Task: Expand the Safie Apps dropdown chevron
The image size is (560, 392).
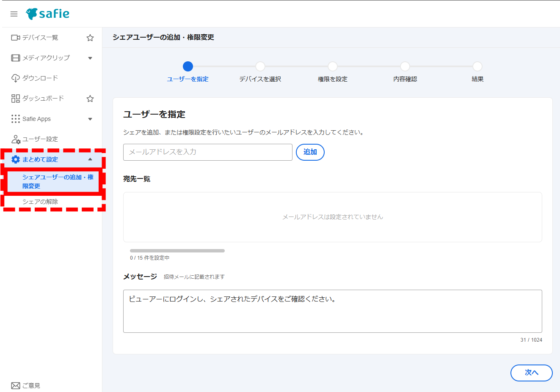Action: point(90,119)
